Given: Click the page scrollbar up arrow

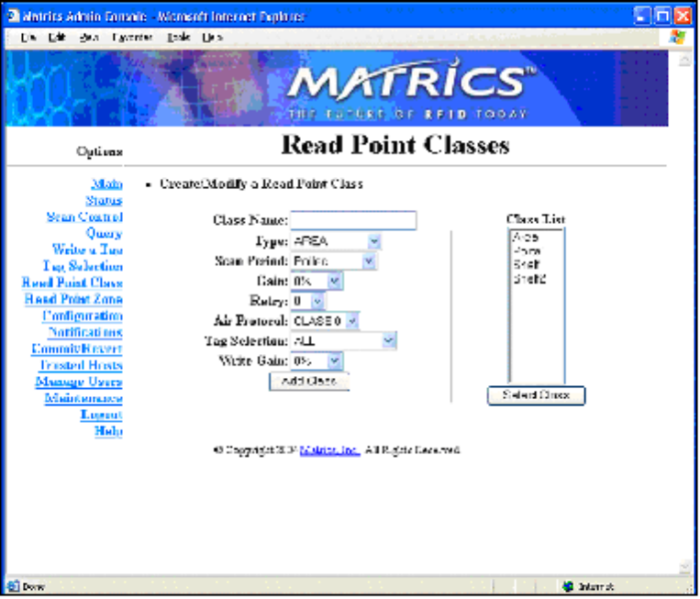Looking at the screenshot, I should (x=684, y=59).
